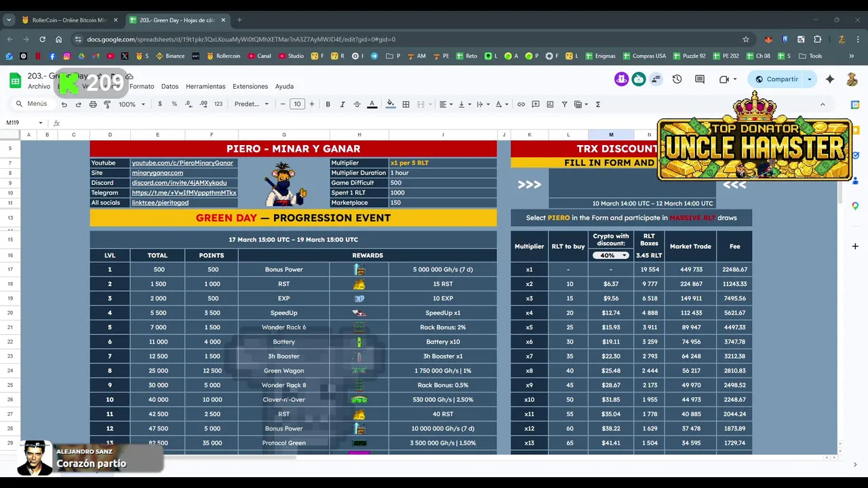Toggle bold formatting
Image resolution: width=868 pixels, height=488 pixels.
click(328, 104)
